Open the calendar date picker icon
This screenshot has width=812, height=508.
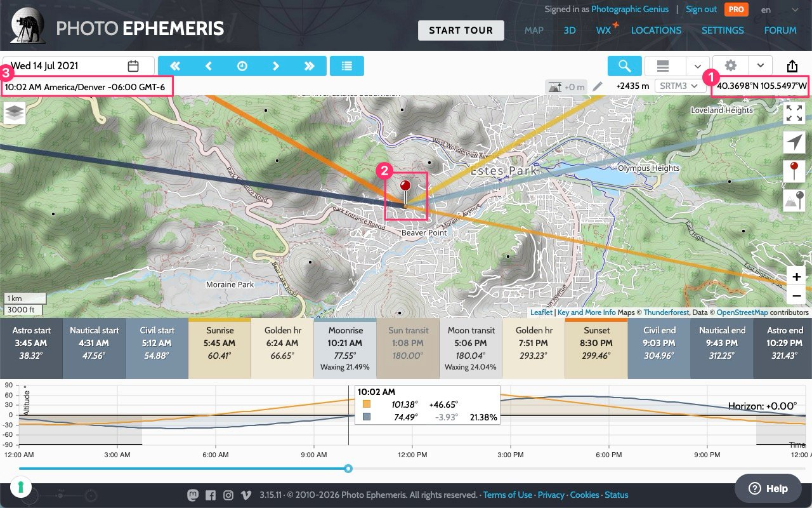point(133,66)
